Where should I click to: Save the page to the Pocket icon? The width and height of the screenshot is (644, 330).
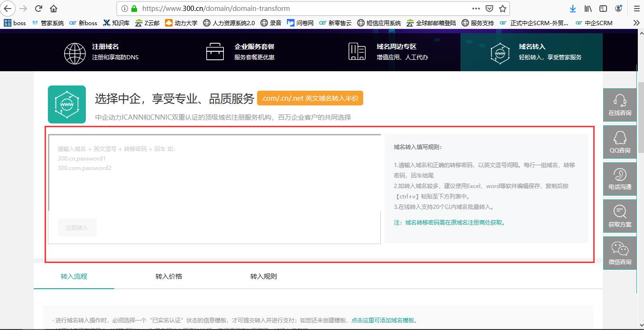point(489,8)
